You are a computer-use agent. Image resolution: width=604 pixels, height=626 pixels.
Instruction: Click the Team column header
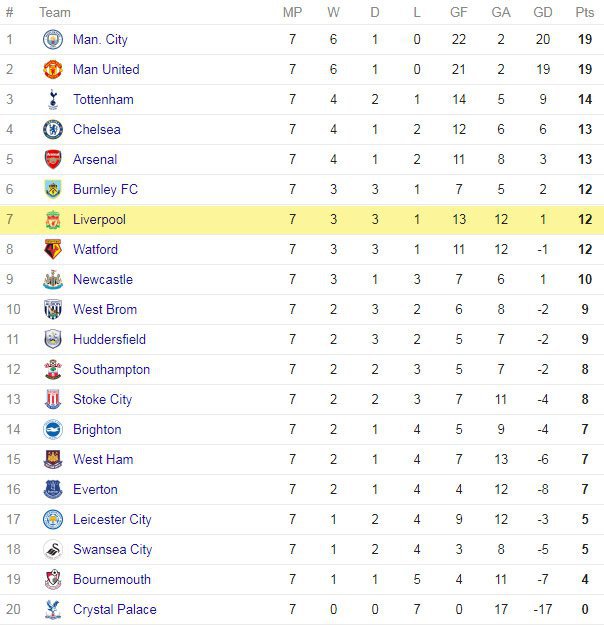pos(55,12)
